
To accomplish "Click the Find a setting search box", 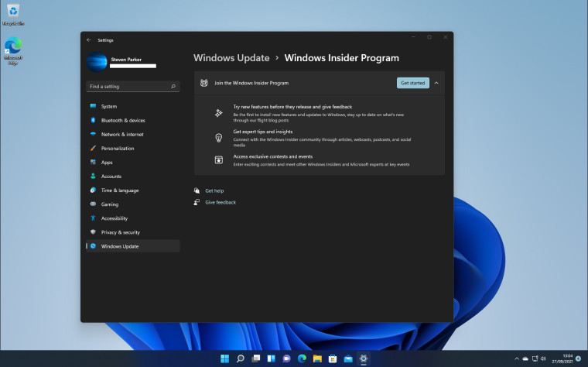I will click(133, 86).
